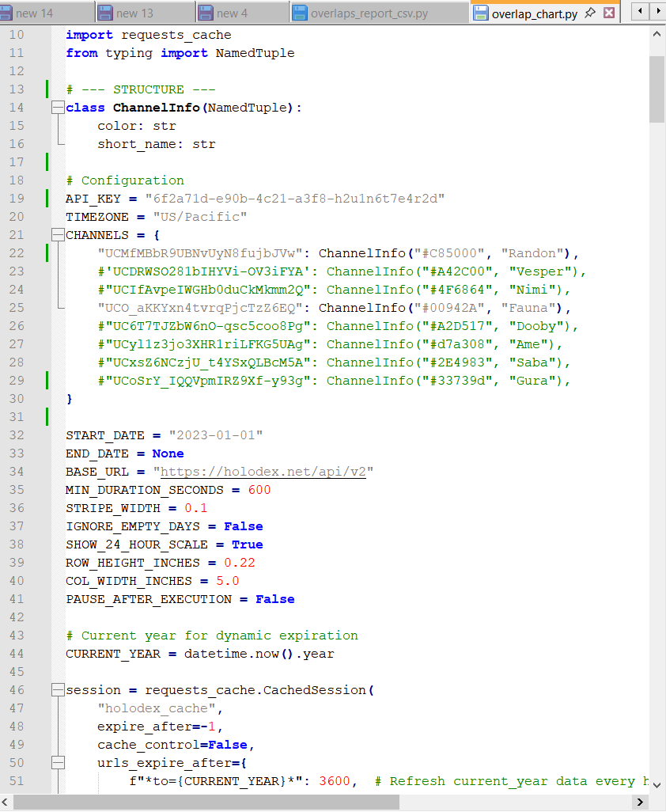The image size is (666, 812).
Task: Click the 3600 expiry value
Action: click(335, 781)
